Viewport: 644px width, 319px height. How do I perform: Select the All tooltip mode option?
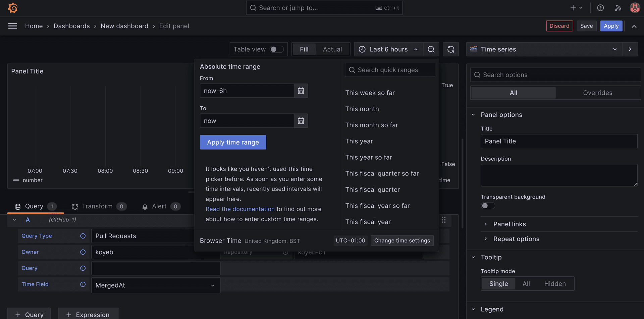coord(526,284)
